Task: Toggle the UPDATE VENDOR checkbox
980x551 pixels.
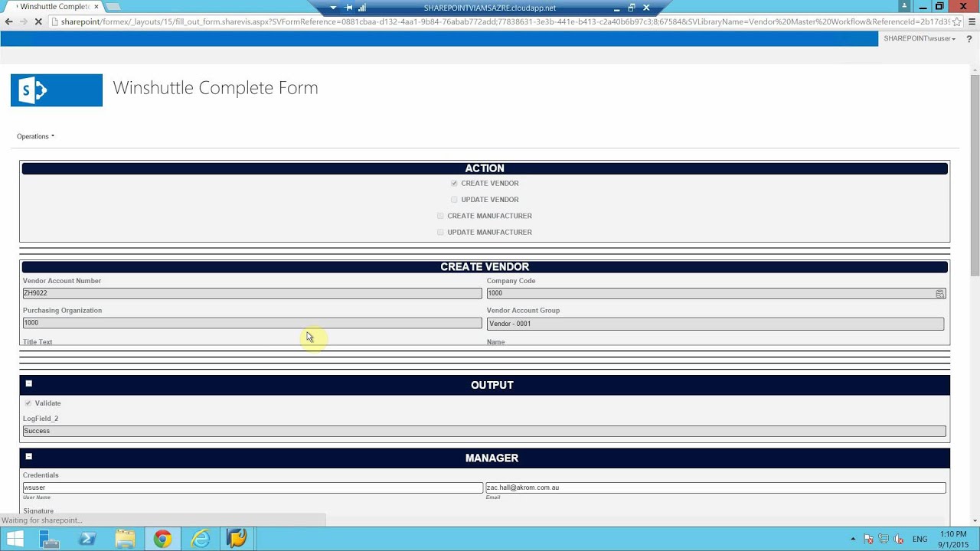Action: [x=454, y=200]
